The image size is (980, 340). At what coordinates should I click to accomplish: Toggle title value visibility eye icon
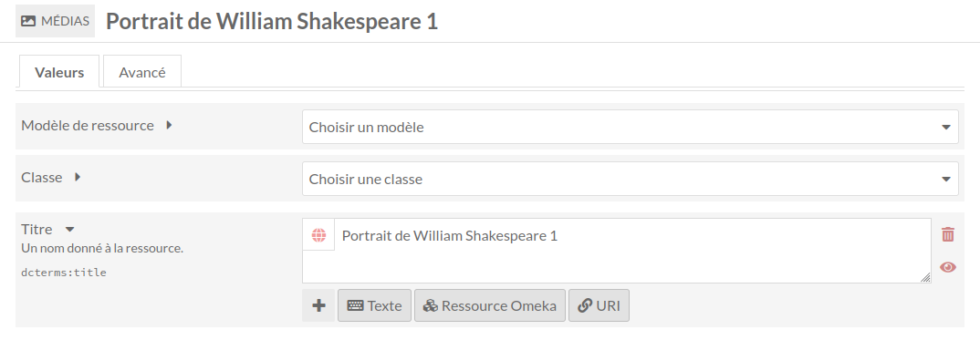(947, 267)
